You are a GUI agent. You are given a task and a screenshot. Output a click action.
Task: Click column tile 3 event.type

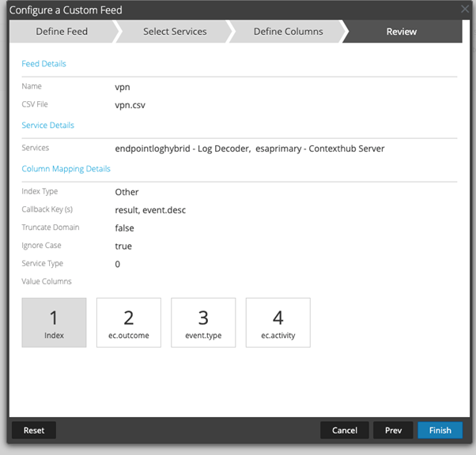(203, 322)
